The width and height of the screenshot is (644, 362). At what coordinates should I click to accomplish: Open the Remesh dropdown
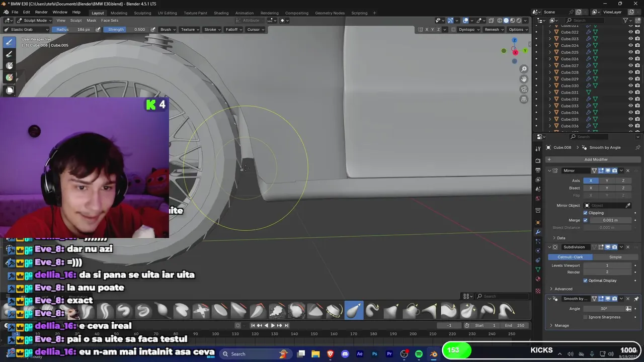tap(494, 29)
